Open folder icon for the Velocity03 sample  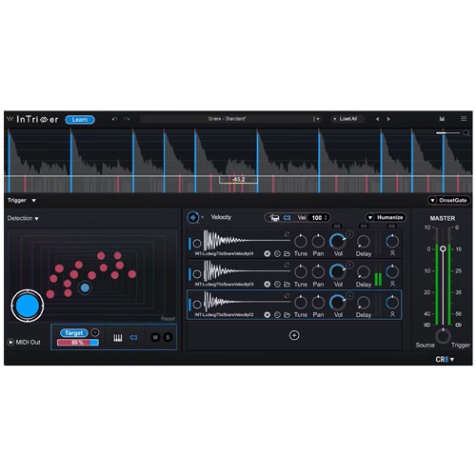point(287,285)
